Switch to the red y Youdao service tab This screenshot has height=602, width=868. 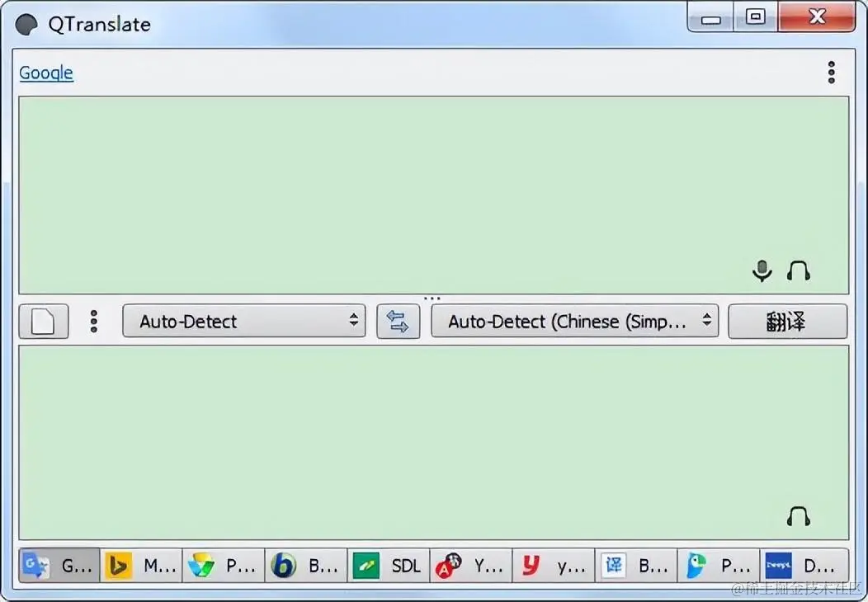coord(554,566)
